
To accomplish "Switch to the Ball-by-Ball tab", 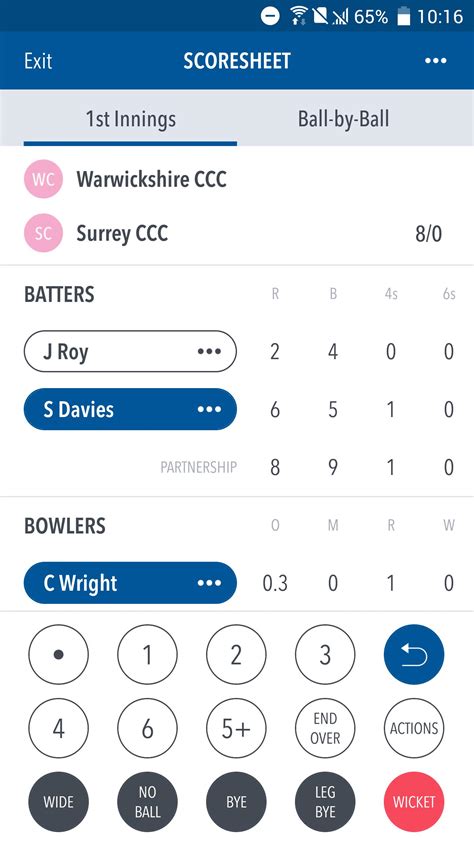I will click(344, 119).
